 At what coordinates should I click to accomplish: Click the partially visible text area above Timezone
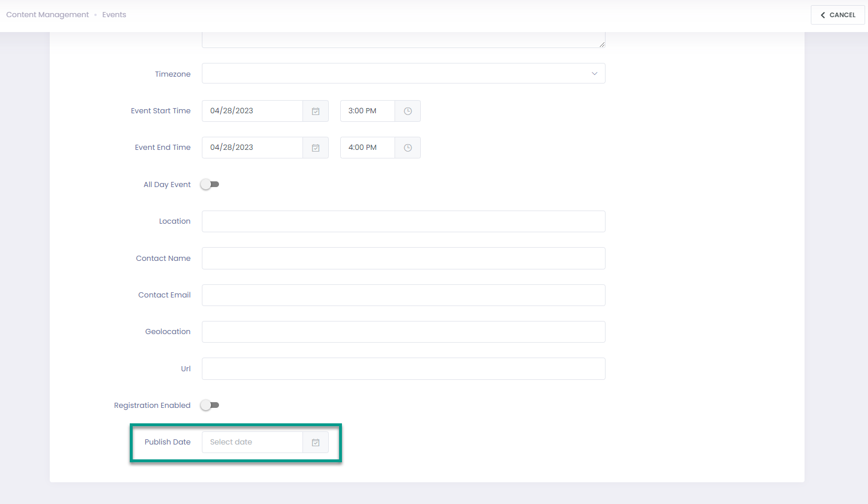pos(403,40)
